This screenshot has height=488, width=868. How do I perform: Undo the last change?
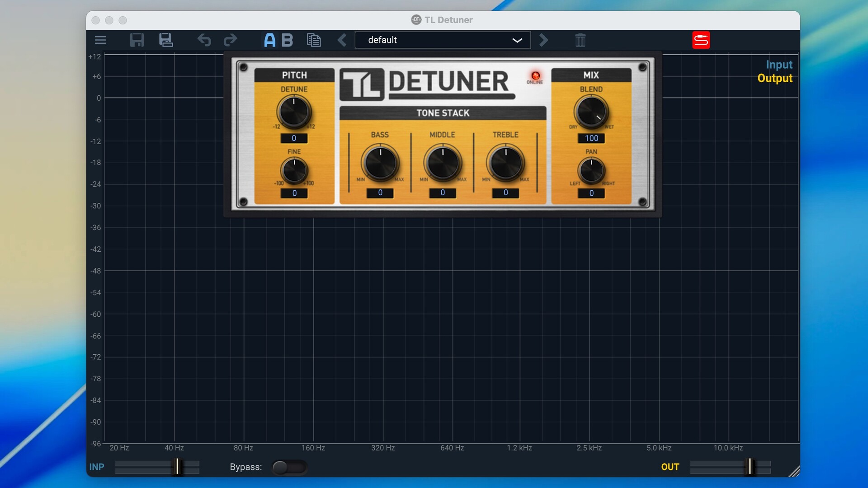click(x=204, y=40)
